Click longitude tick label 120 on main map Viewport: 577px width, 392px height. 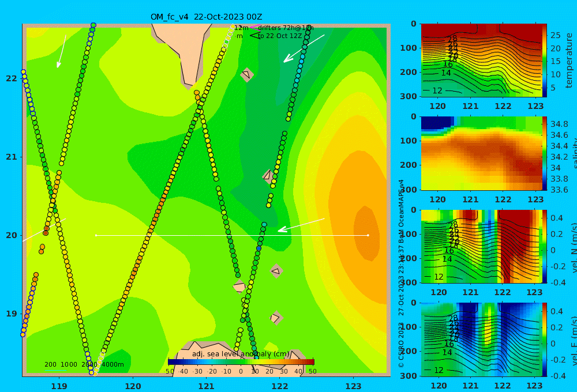(x=133, y=386)
